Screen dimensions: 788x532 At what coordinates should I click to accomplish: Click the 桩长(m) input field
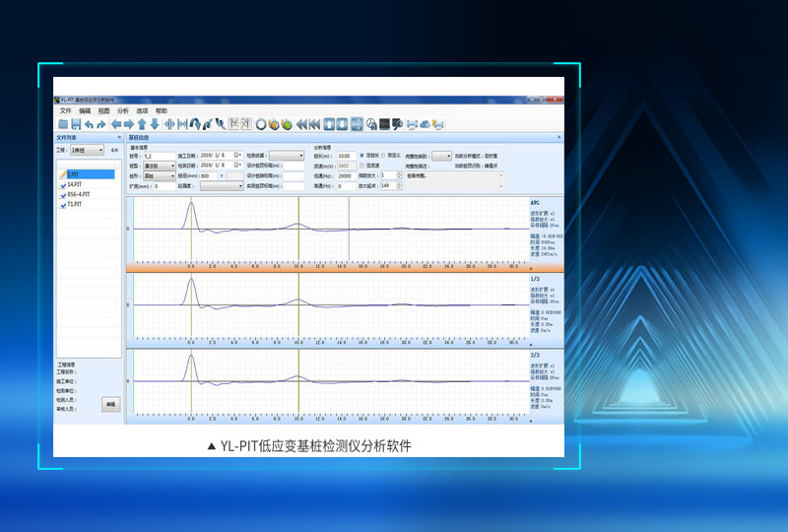pyautogui.click(x=345, y=156)
